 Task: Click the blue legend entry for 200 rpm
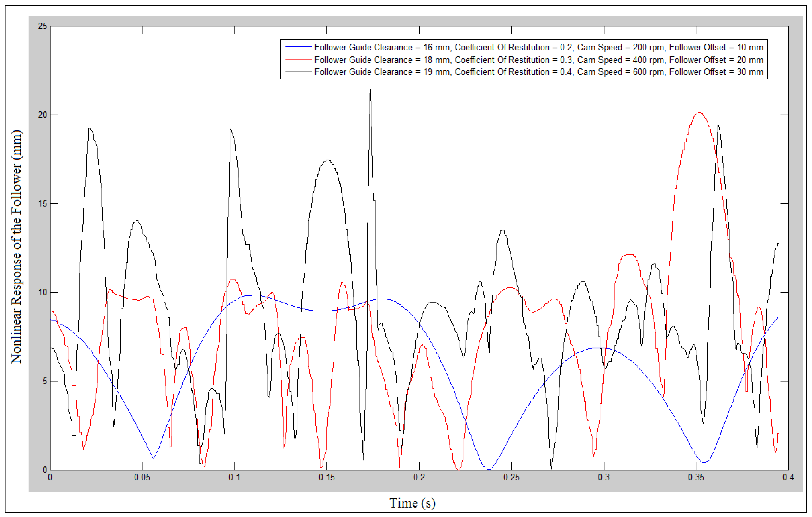[x=538, y=47]
